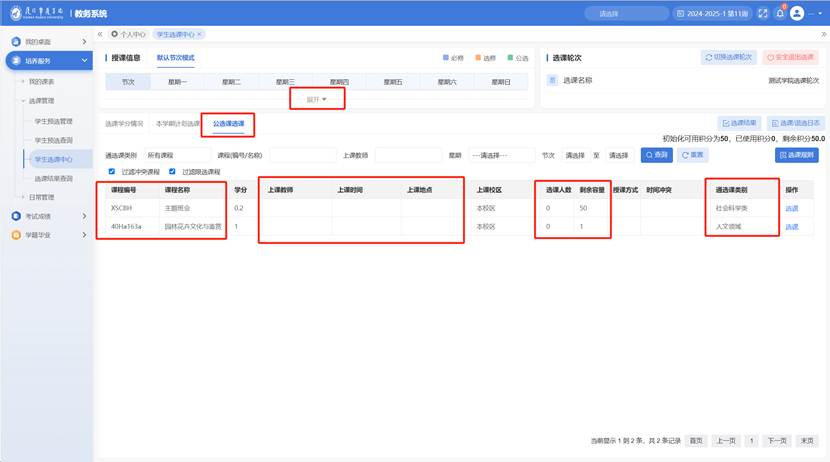The image size is (830, 462).
Task: Go to 下一页 in pagination
Action: [x=776, y=440]
